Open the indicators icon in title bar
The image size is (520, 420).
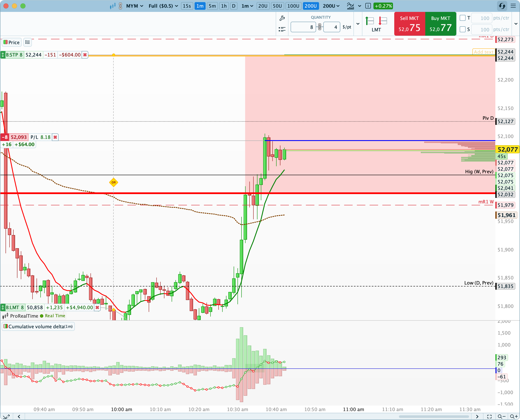click(x=350, y=6)
